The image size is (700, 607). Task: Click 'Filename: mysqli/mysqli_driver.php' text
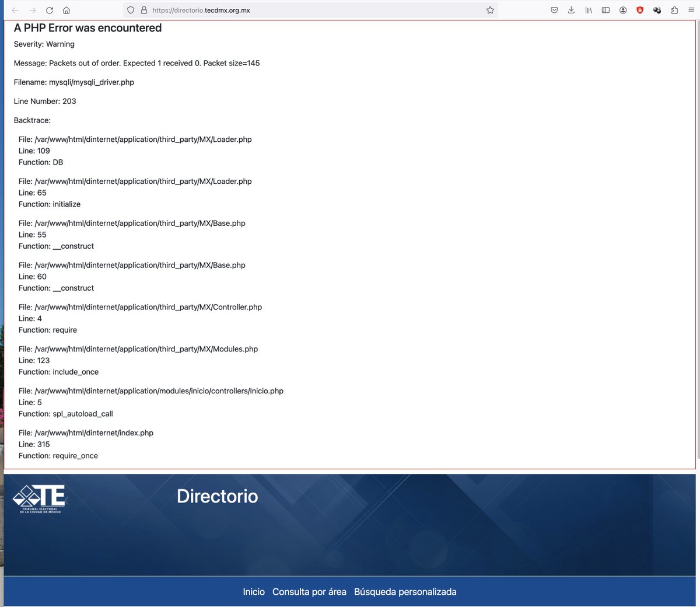pos(74,82)
